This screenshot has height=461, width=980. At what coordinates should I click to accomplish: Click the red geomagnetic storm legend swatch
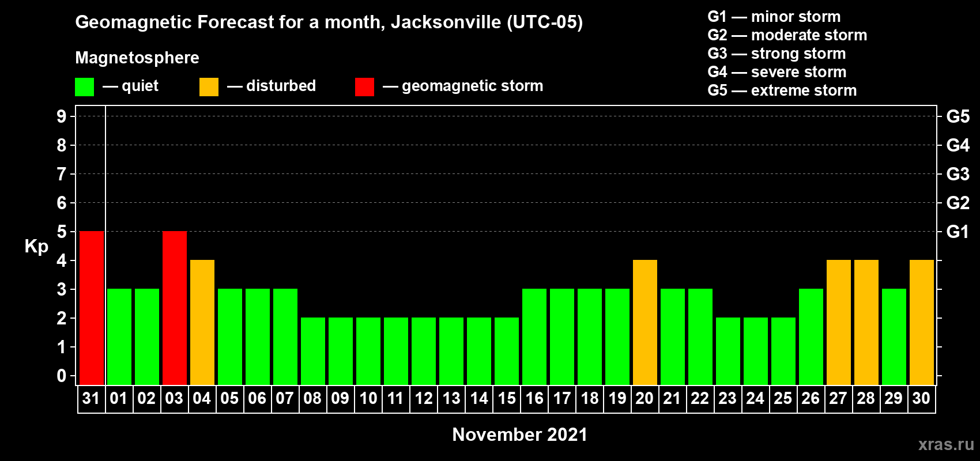[x=364, y=87]
